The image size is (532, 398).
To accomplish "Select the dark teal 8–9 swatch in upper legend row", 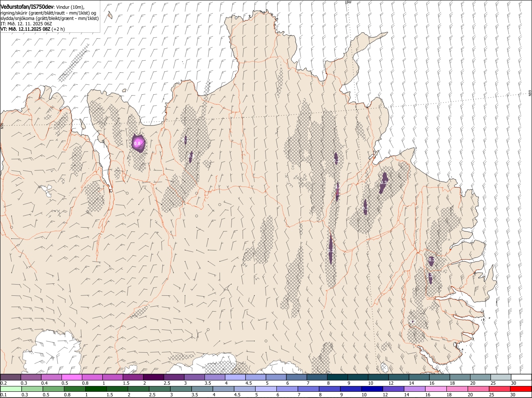I will 337,377.
